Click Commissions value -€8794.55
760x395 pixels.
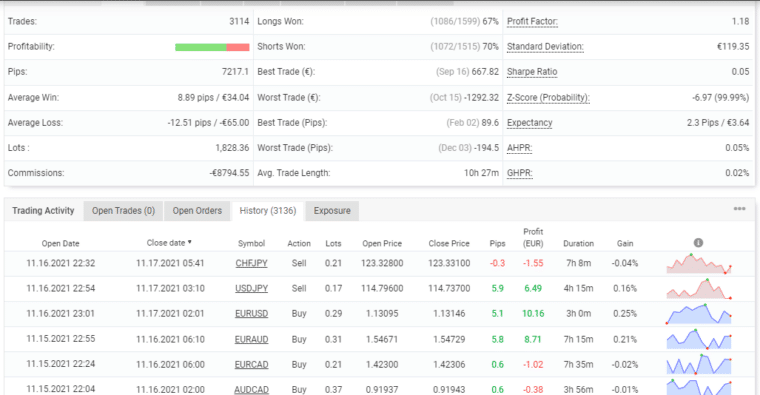click(x=229, y=173)
